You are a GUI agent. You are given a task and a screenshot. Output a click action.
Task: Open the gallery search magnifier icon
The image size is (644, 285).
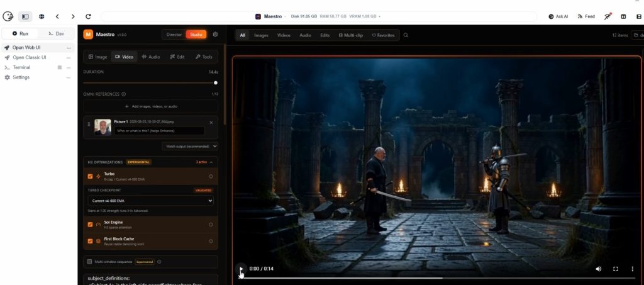click(406, 35)
